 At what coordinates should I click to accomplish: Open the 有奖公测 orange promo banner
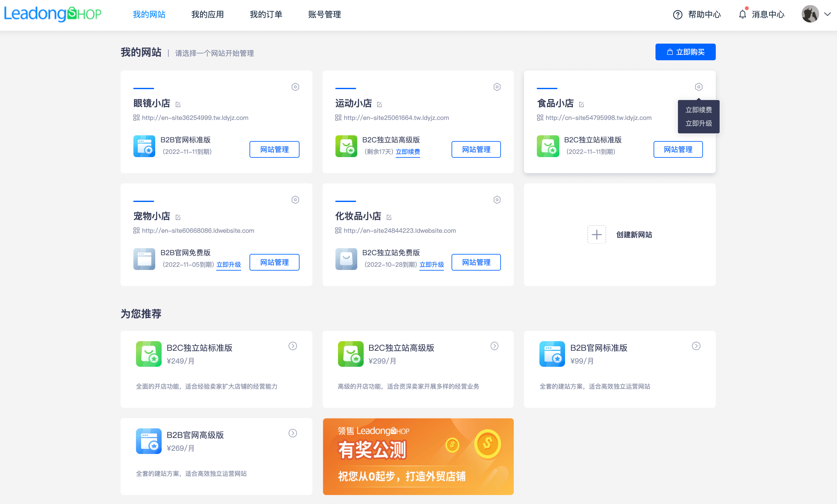click(418, 456)
